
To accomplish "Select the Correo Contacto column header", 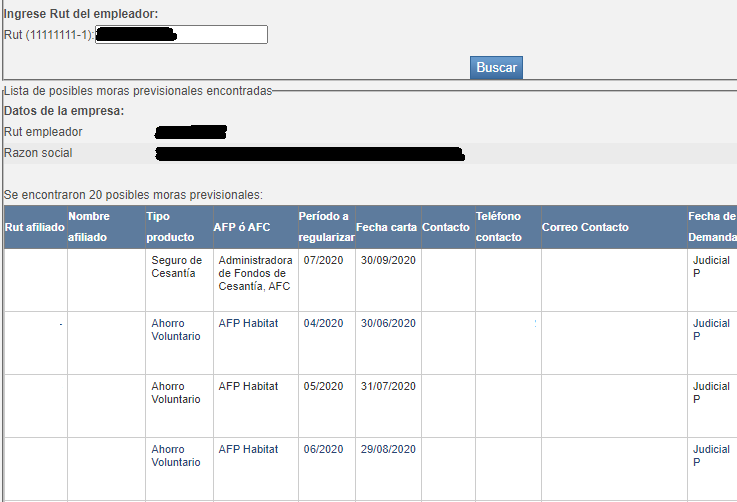I will (585, 227).
